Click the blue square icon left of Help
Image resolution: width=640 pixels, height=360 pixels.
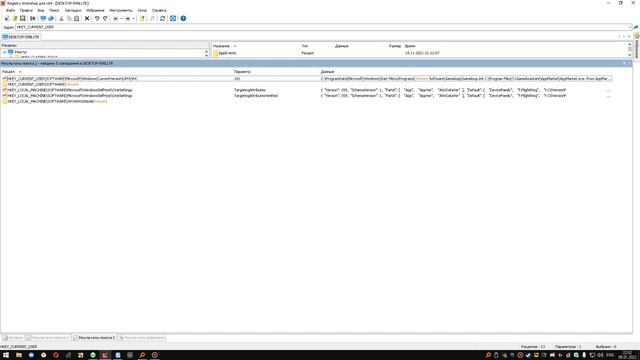173,18
